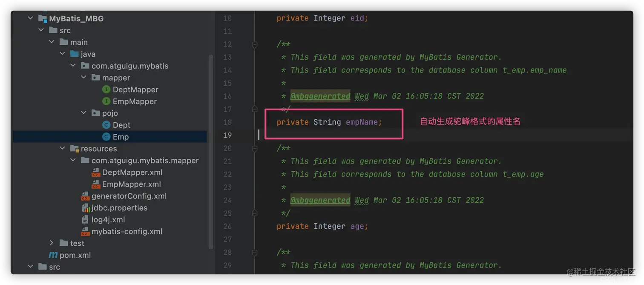Fold the comment end marker at line 17
644x285 pixels.
click(255, 109)
